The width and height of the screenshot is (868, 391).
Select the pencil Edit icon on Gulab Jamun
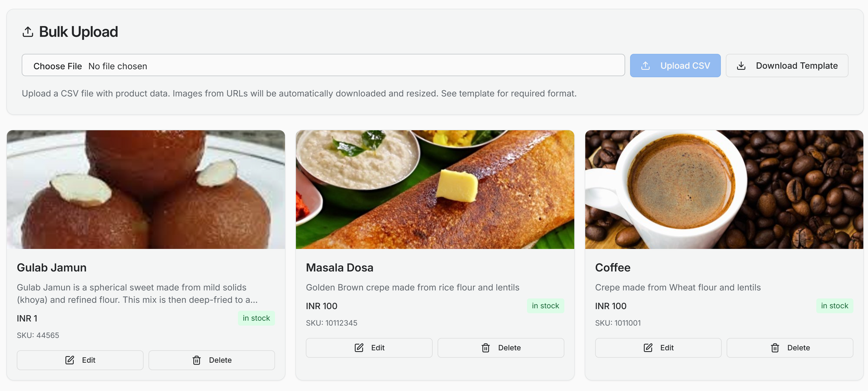69,360
